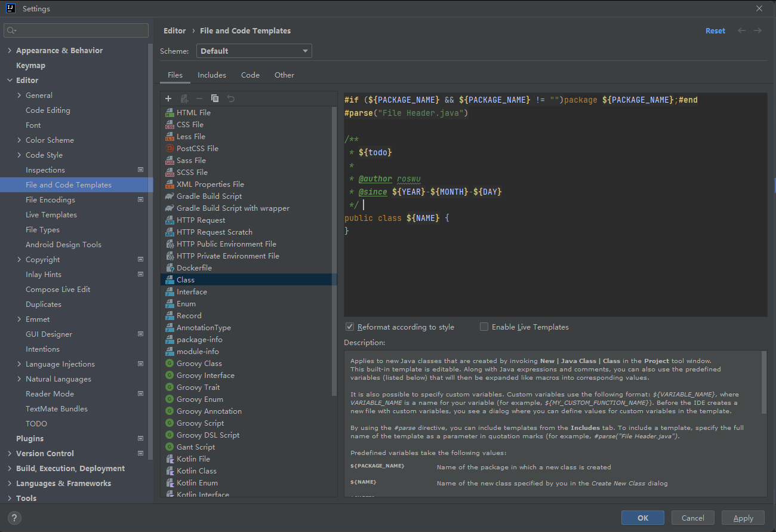776x532 pixels.
Task: Enable Live Templates checkbox
Action: click(x=484, y=327)
